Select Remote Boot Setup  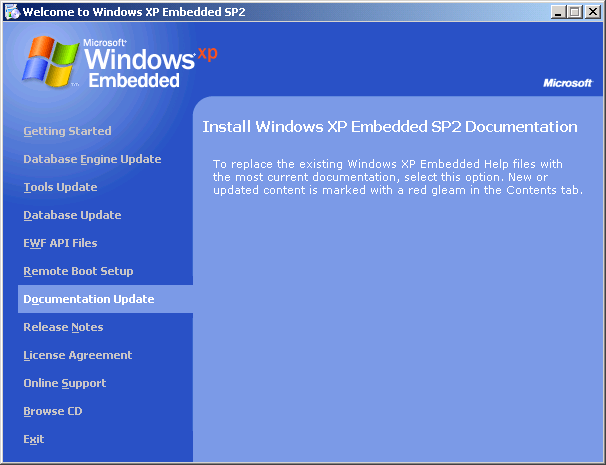[x=78, y=271]
